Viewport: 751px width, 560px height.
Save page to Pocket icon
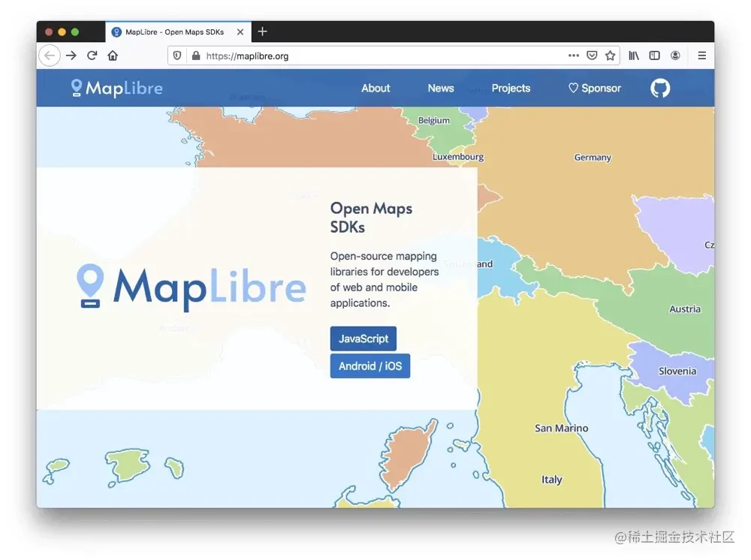592,56
